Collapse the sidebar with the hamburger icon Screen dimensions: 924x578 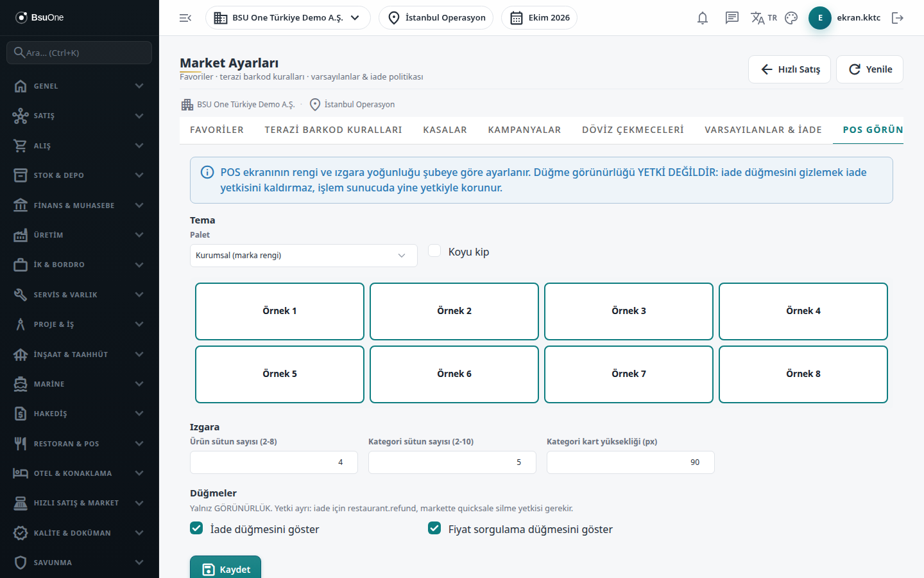185,18
